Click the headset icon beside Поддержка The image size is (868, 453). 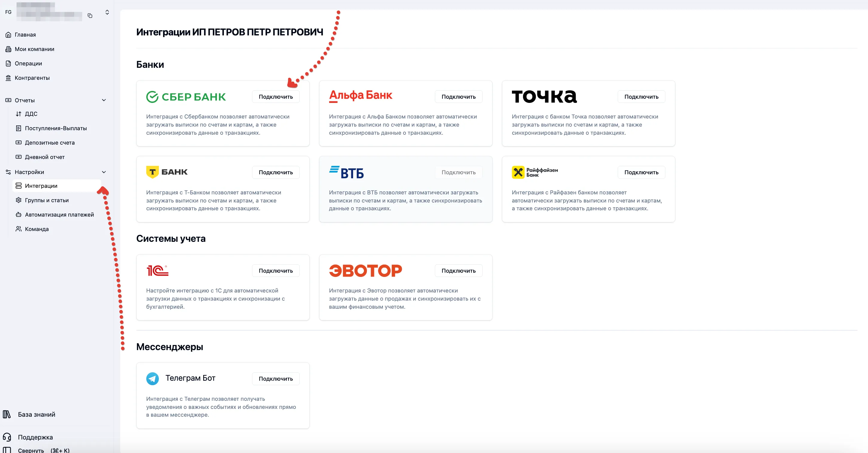(7, 437)
